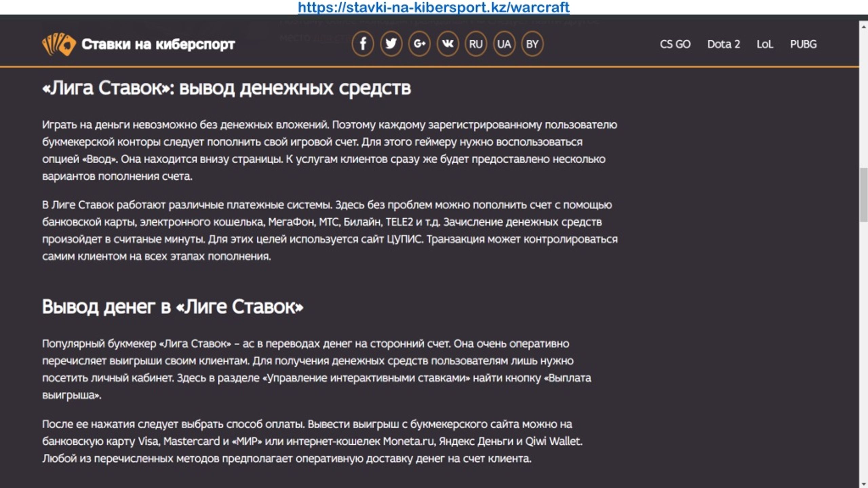Open the stavki-na-kibersport.kz/warcraft URL link

point(434,7)
